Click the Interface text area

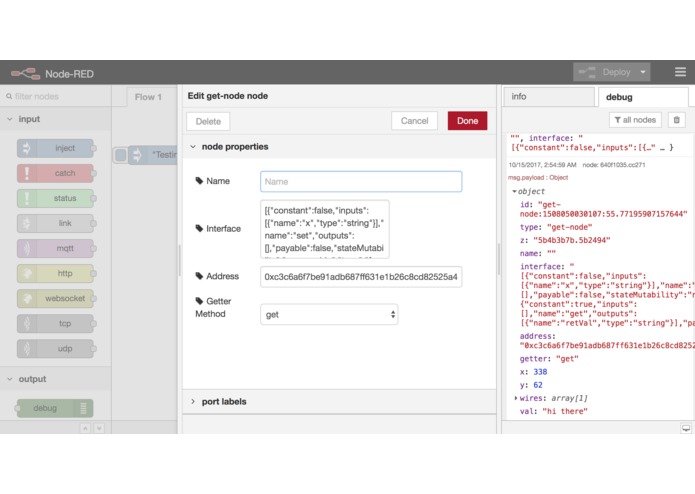pos(325,229)
